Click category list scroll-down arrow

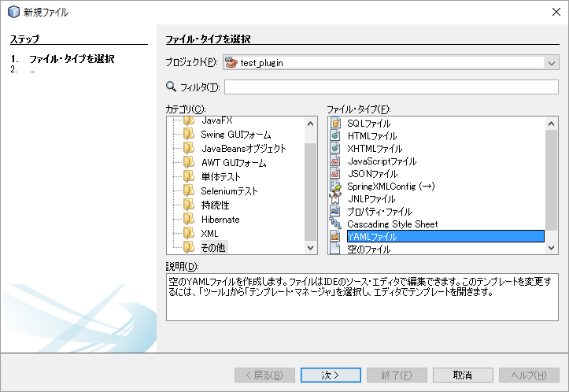310,247
